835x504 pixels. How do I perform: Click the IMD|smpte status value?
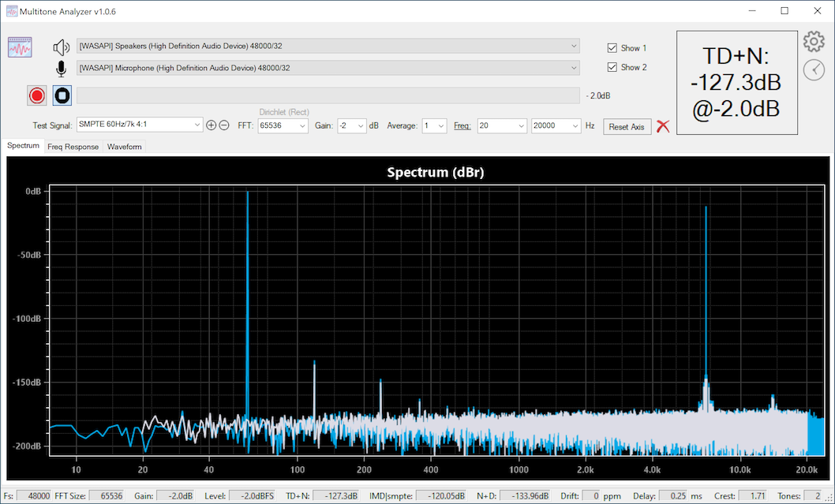(440, 496)
